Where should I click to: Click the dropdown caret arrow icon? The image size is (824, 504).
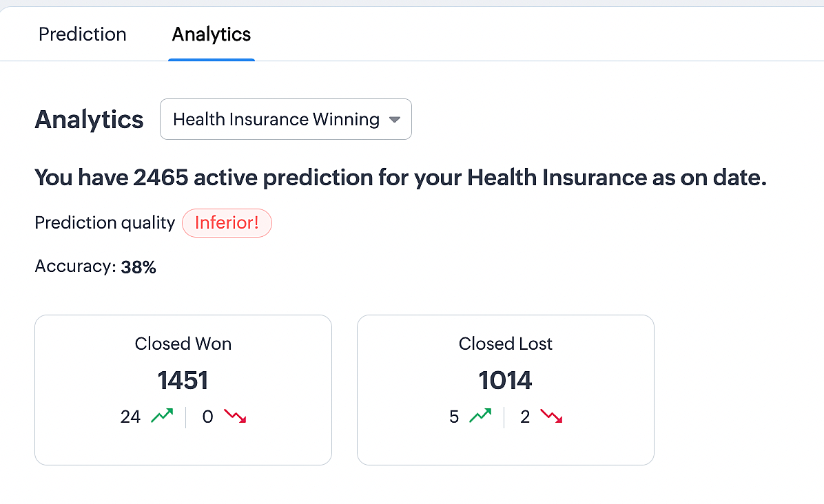pyautogui.click(x=395, y=120)
